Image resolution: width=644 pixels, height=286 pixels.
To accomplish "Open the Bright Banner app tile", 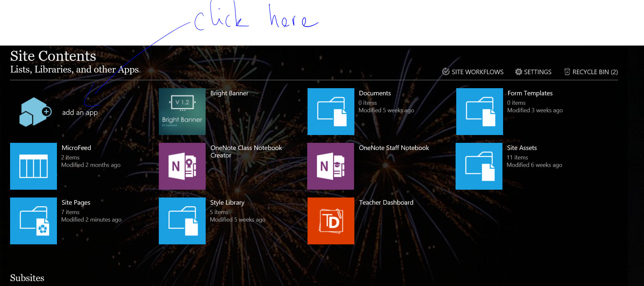I will point(182,112).
